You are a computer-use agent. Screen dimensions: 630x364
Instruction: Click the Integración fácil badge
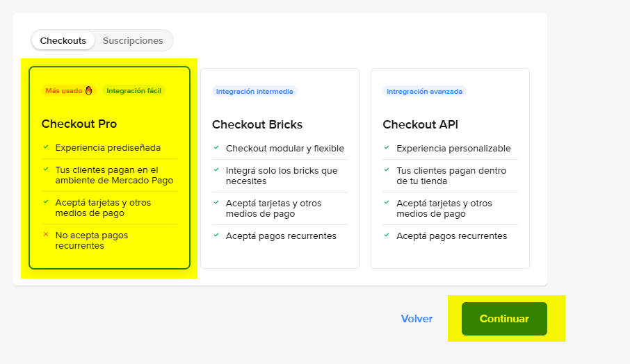[135, 91]
